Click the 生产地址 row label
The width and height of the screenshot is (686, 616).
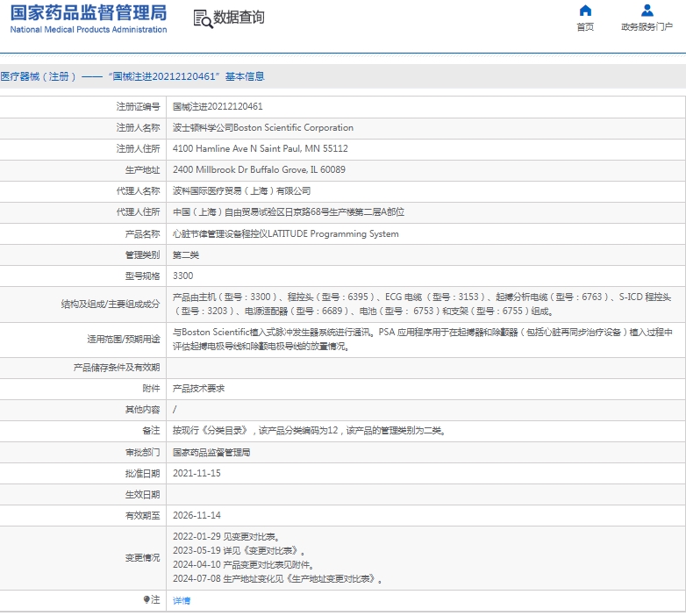click(x=143, y=170)
